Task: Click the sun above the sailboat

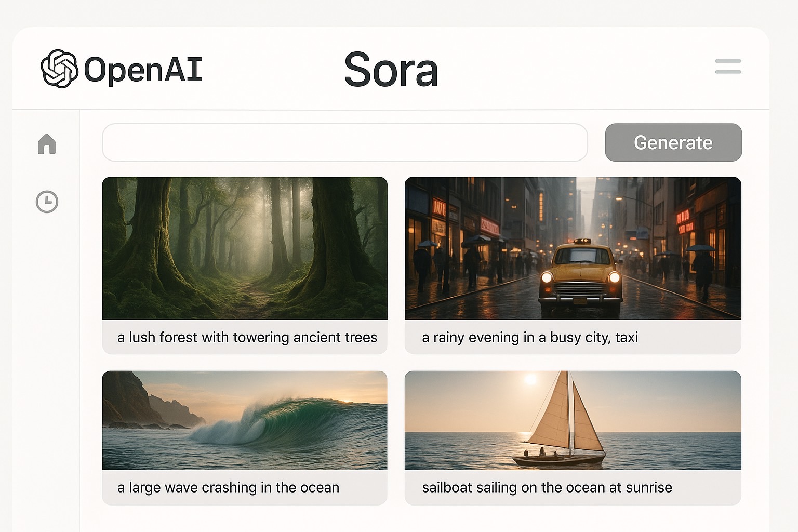Action: click(x=530, y=380)
